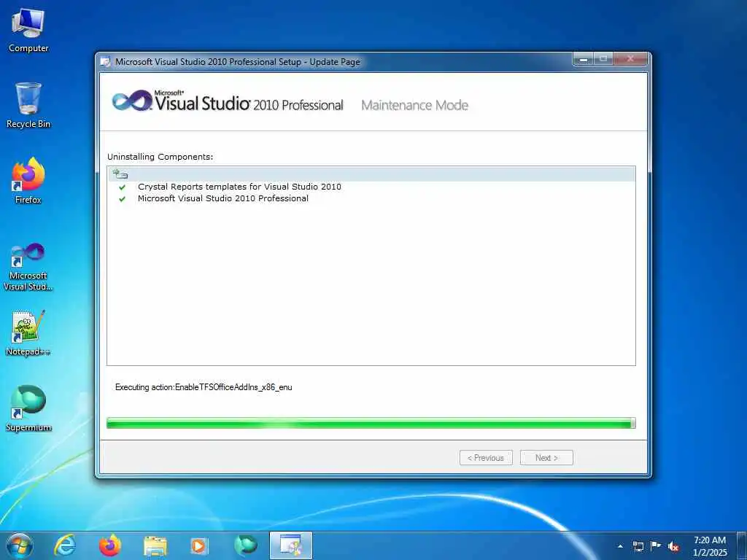Image resolution: width=747 pixels, height=560 pixels.
Task: Select Crystal Reports templates for Visual Studio 2010
Action: coord(239,187)
